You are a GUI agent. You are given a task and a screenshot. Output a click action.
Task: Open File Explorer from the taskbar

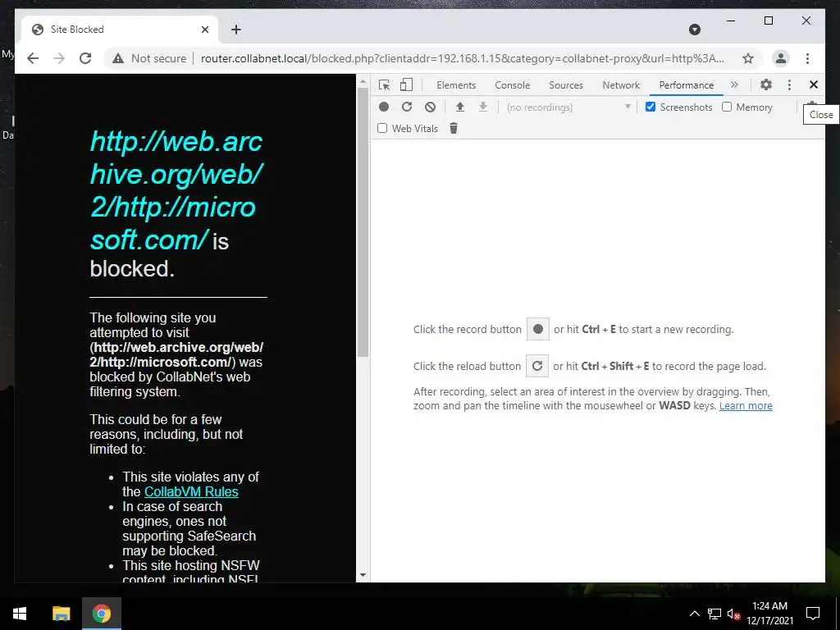[61, 614]
